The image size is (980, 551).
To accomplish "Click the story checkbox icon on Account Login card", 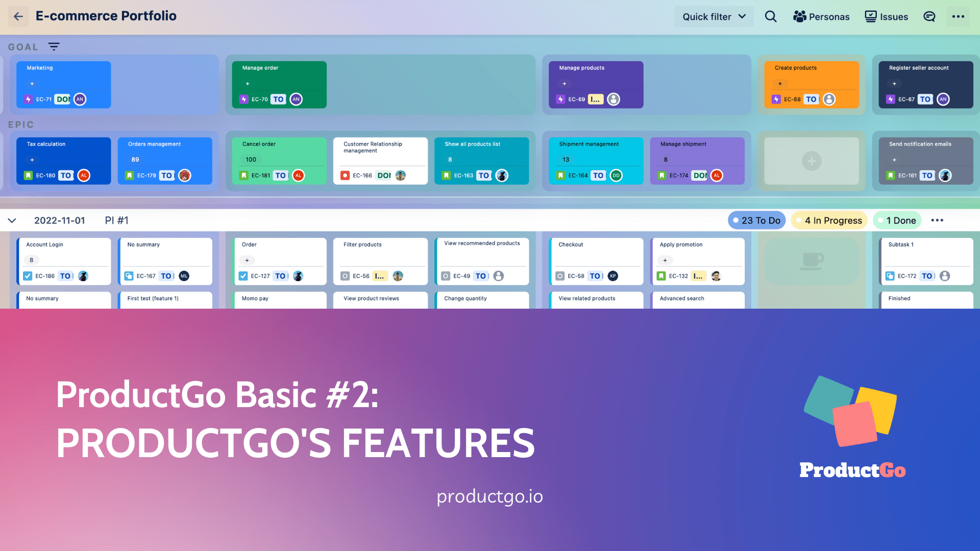I will pyautogui.click(x=28, y=276).
